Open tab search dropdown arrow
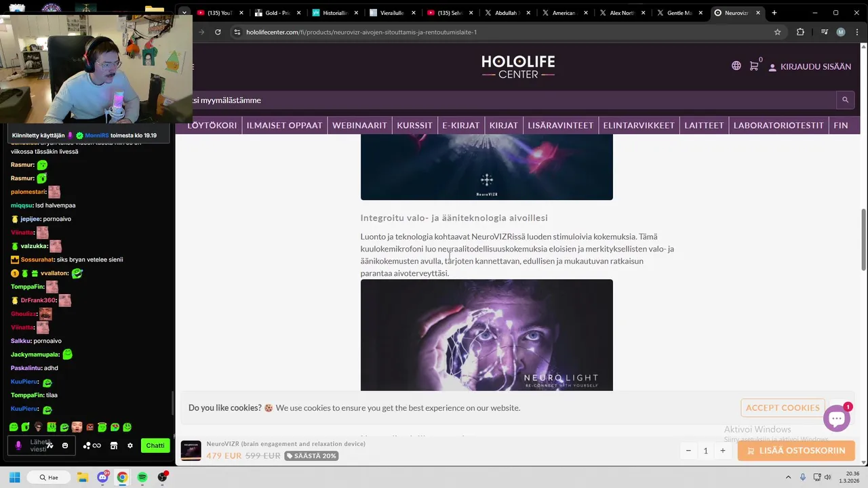Viewport: 868px width, 488px height. pos(184,13)
